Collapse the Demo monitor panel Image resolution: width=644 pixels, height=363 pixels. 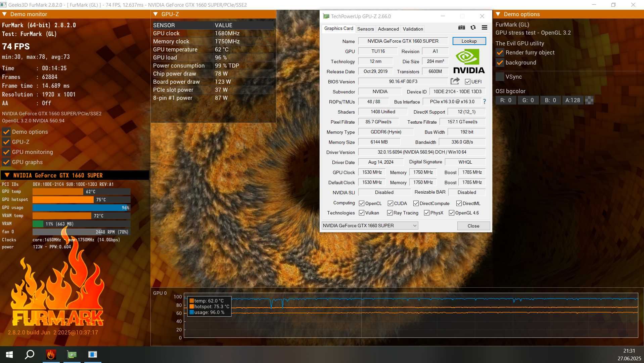[x=4, y=14]
